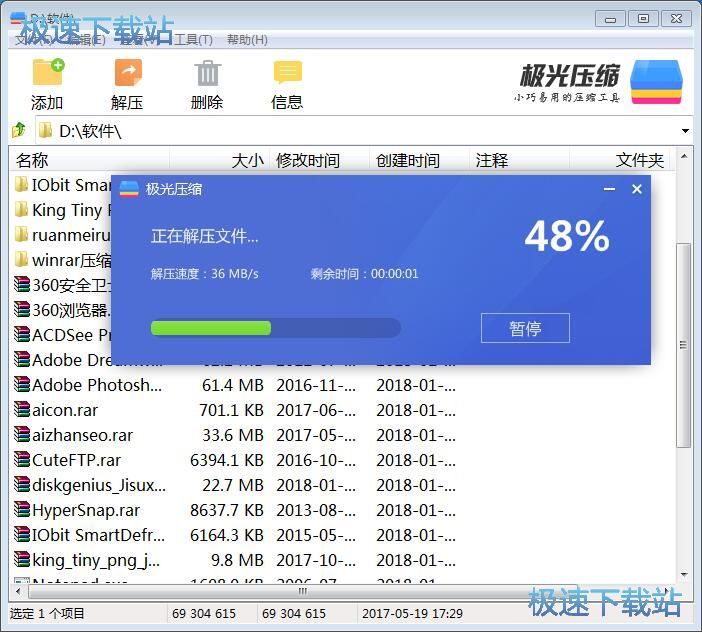The width and height of the screenshot is (702, 632).
Task: Go up one folder with green arrow icon
Action: tap(19, 130)
